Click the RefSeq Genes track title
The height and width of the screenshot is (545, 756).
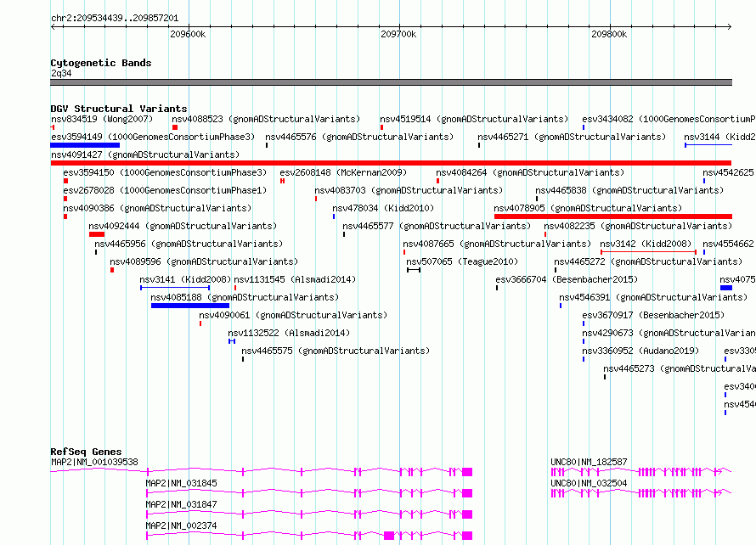point(86,452)
